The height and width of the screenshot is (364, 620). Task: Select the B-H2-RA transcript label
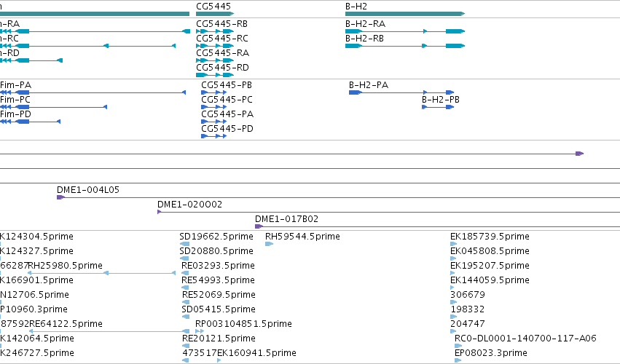(x=365, y=24)
